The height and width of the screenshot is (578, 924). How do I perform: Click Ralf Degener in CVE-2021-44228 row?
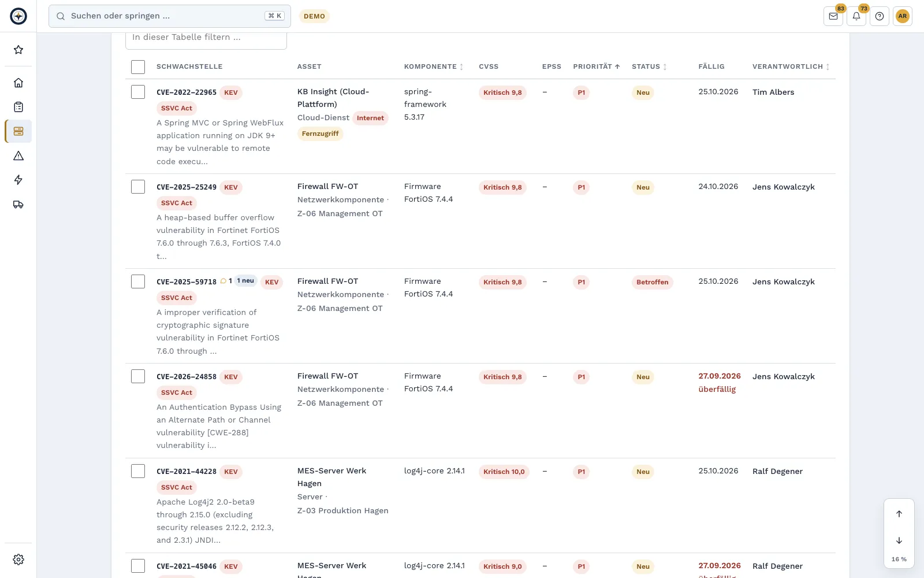point(777,471)
